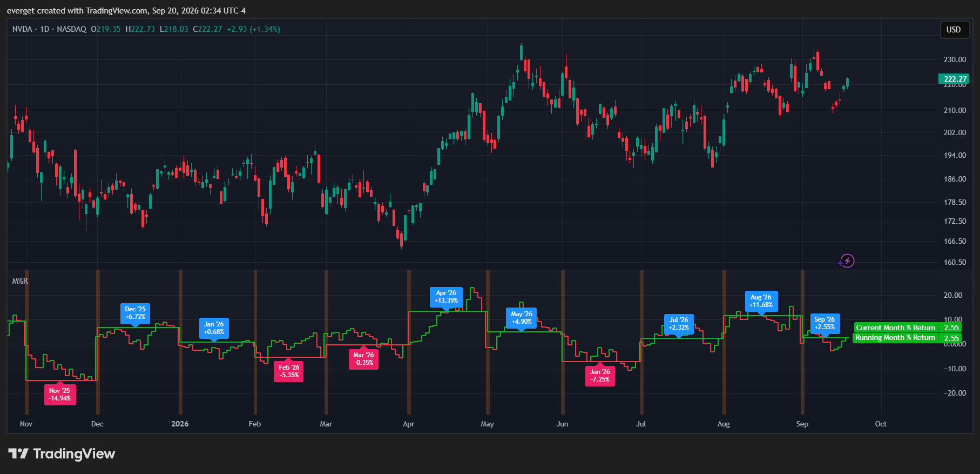Click the Mar '26 -0.35% label
The height and width of the screenshot is (474, 980).
tap(363, 359)
